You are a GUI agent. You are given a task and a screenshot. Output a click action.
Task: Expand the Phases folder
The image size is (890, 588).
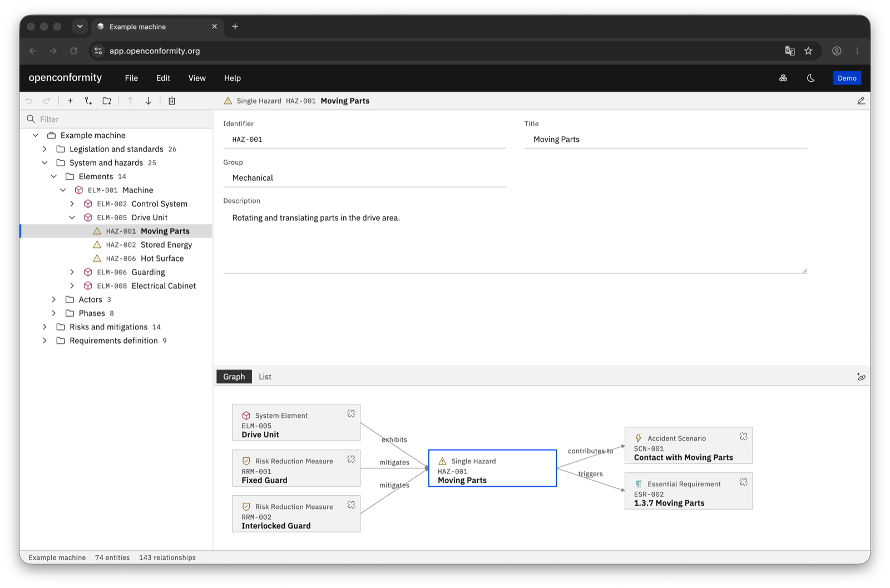point(54,313)
